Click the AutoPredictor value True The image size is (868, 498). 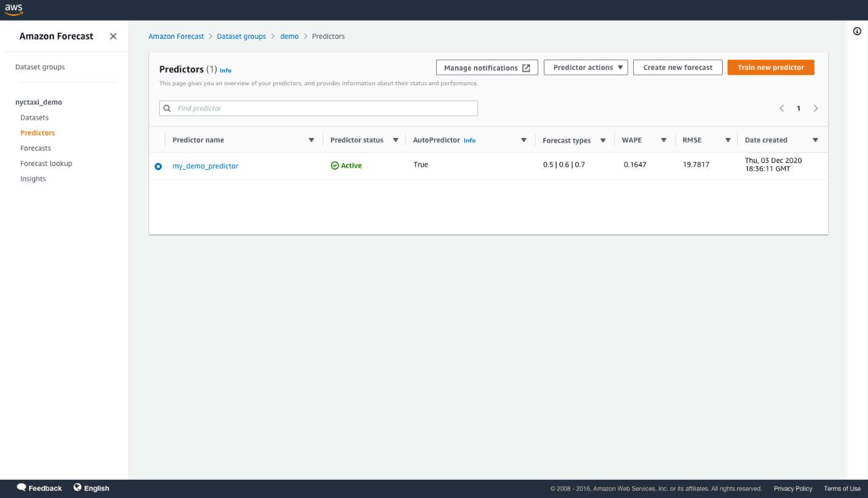pos(421,165)
